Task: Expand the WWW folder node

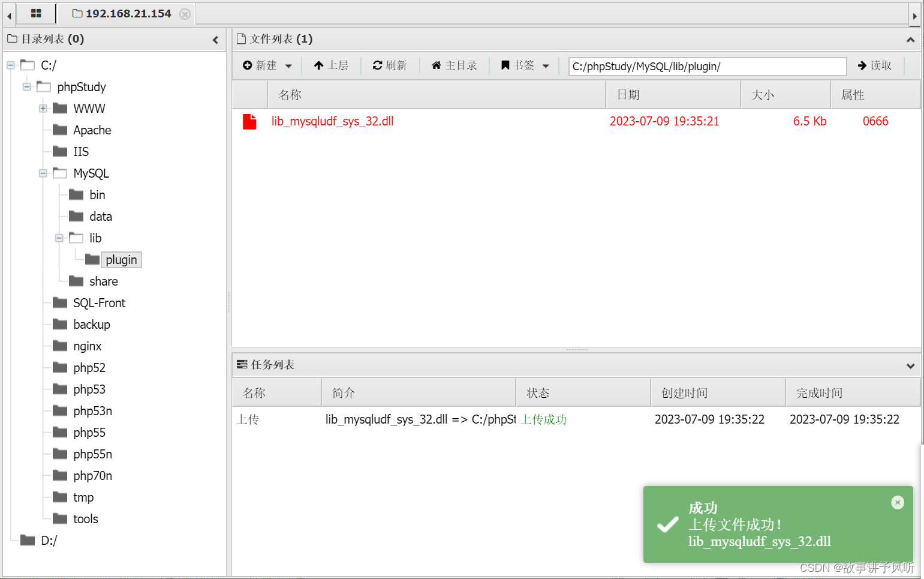Action: pyautogui.click(x=42, y=109)
